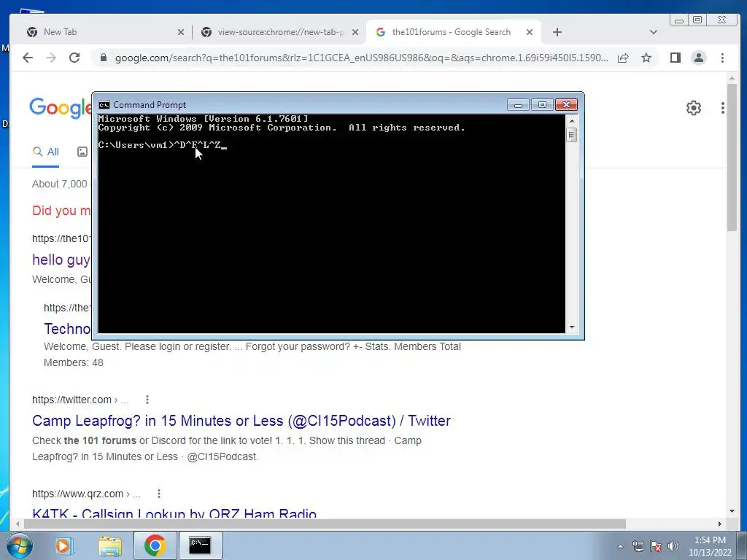Open Windows Explorer from taskbar
This screenshot has height=560, width=747.
[110, 545]
